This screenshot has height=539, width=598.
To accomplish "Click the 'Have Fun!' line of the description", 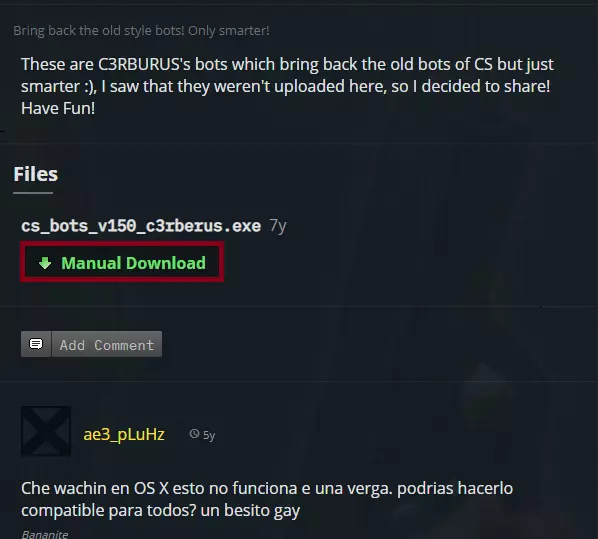I will click(58, 108).
